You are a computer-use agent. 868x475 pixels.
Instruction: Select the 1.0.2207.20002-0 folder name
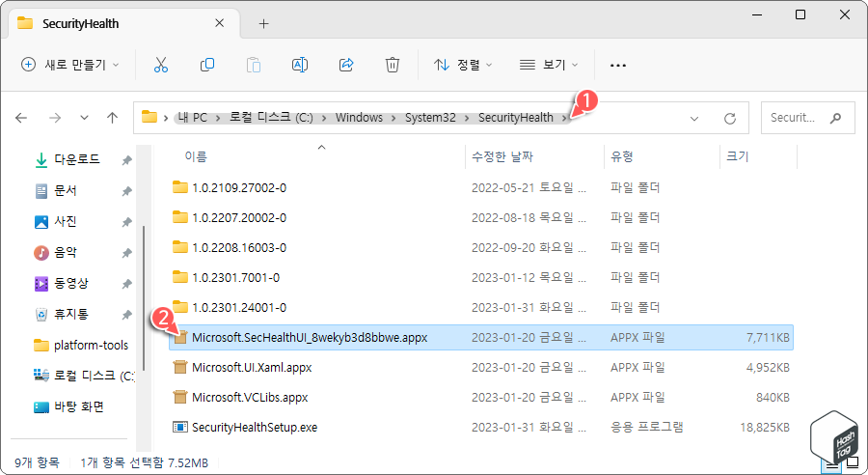(239, 217)
